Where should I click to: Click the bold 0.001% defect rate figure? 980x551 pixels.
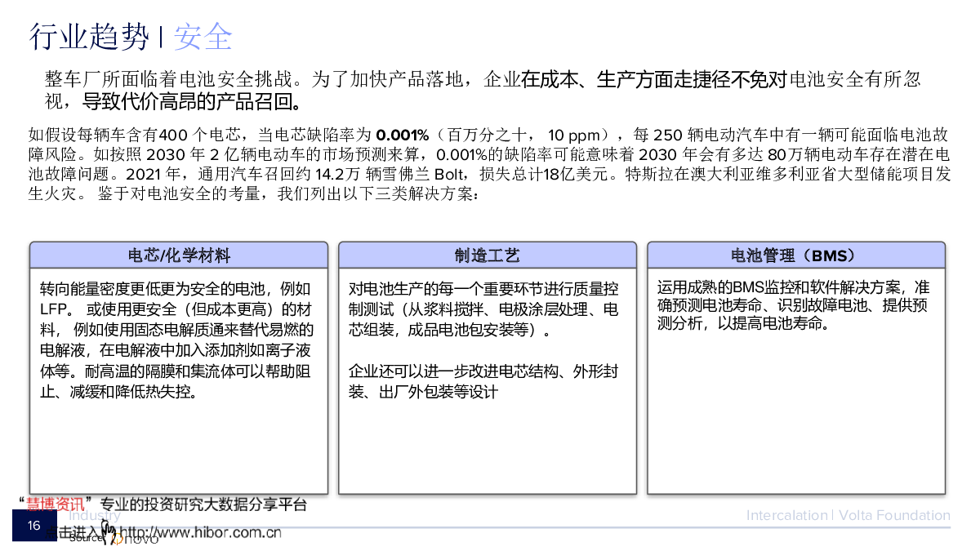402,135
